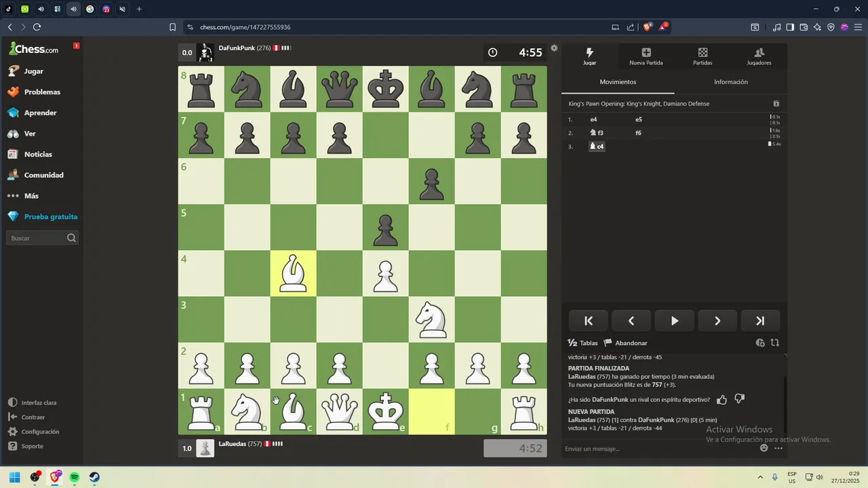Viewport: 868px width, 488px height.
Task: Open Comunidad in the left sidebar
Action: 35,175
